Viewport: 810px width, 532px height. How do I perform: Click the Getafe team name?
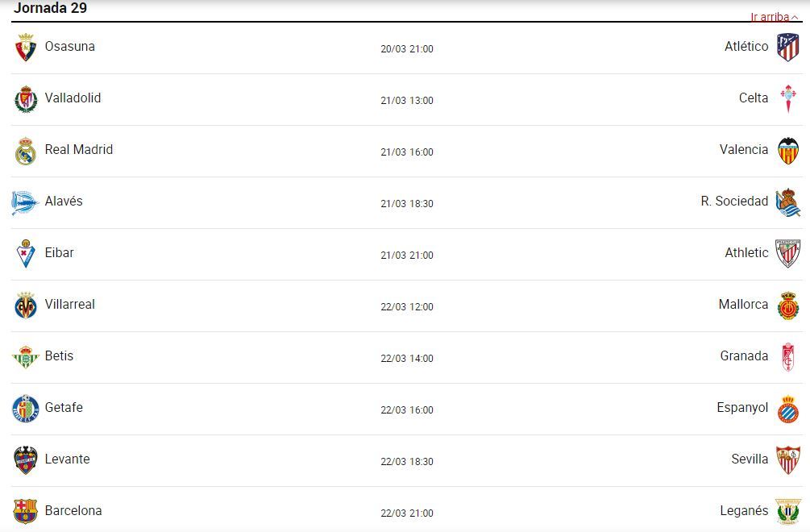[x=64, y=408]
